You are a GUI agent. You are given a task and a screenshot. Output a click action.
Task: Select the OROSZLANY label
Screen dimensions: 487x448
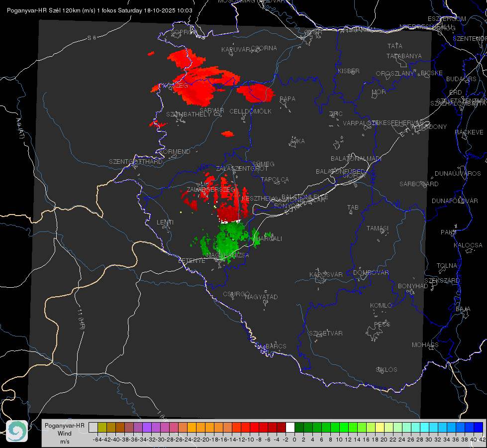[395, 73]
